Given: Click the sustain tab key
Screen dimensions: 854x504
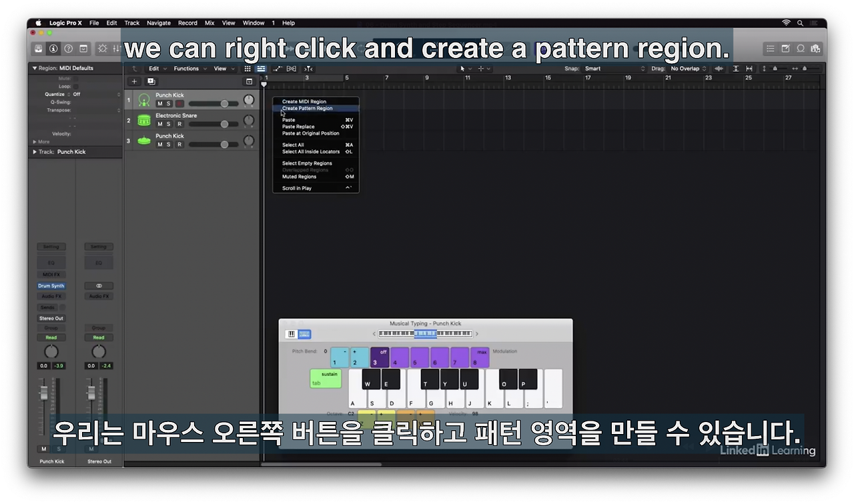Looking at the screenshot, I should [x=326, y=378].
